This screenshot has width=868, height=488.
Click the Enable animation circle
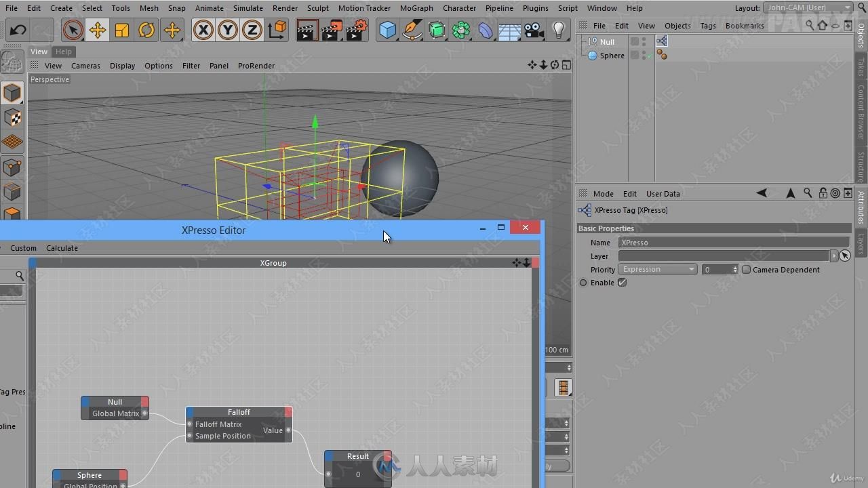(583, 283)
